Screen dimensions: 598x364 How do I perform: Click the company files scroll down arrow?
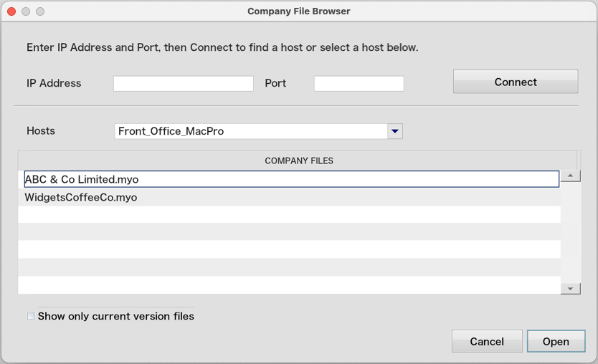point(571,289)
